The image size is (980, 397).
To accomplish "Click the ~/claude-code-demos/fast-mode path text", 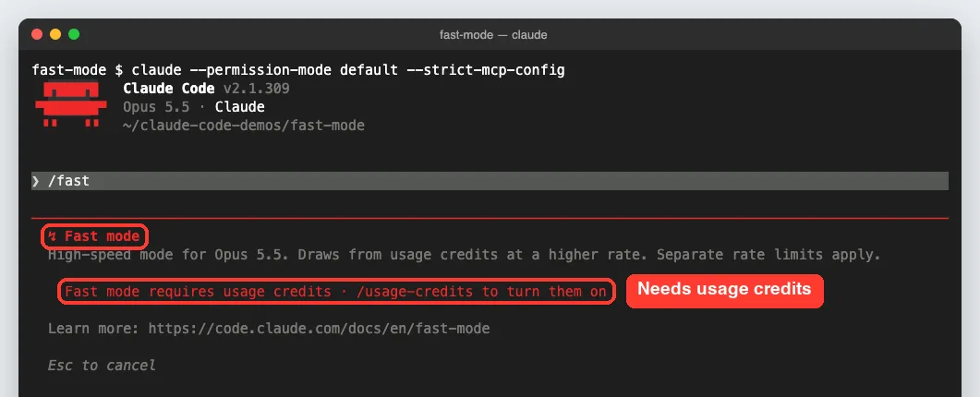I will [x=244, y=126].
